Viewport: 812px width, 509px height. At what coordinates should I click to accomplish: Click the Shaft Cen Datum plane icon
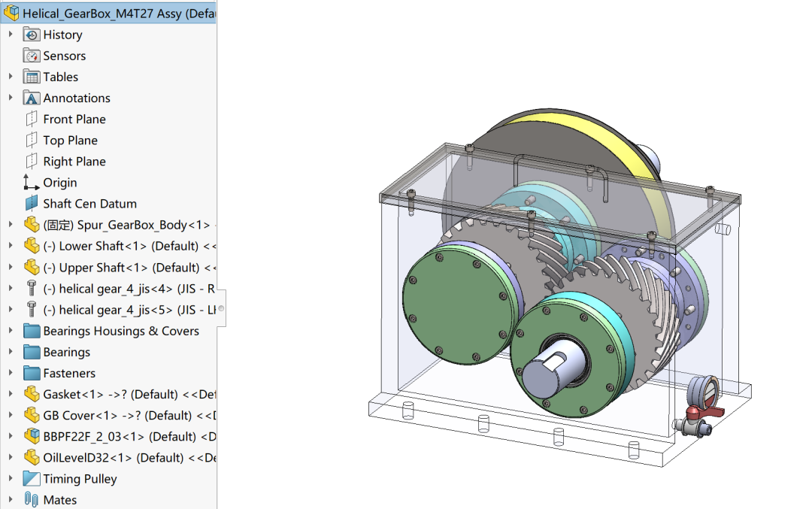pos(31,204)
